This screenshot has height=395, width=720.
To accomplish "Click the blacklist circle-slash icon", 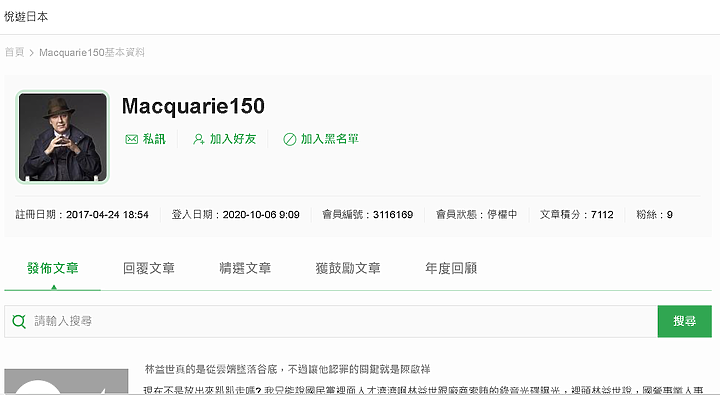I will 289,139.
